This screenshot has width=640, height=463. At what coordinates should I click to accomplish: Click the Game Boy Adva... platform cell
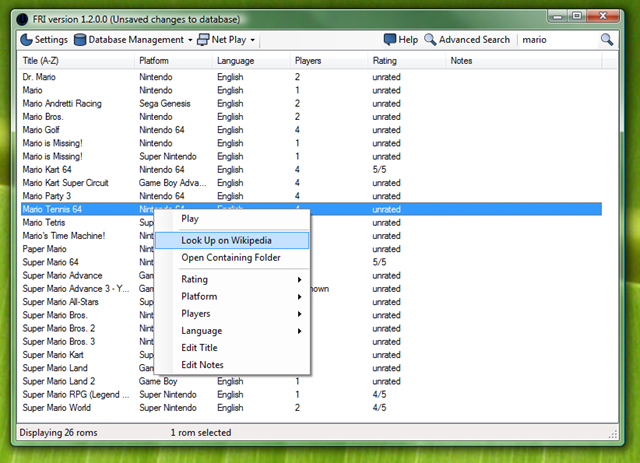coord(172,183)
